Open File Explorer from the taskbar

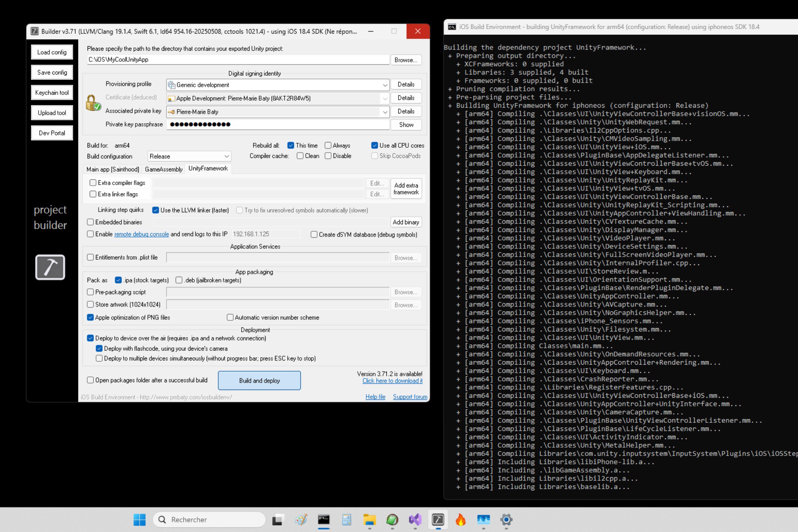pyautogui.click(x=370, y=520)
